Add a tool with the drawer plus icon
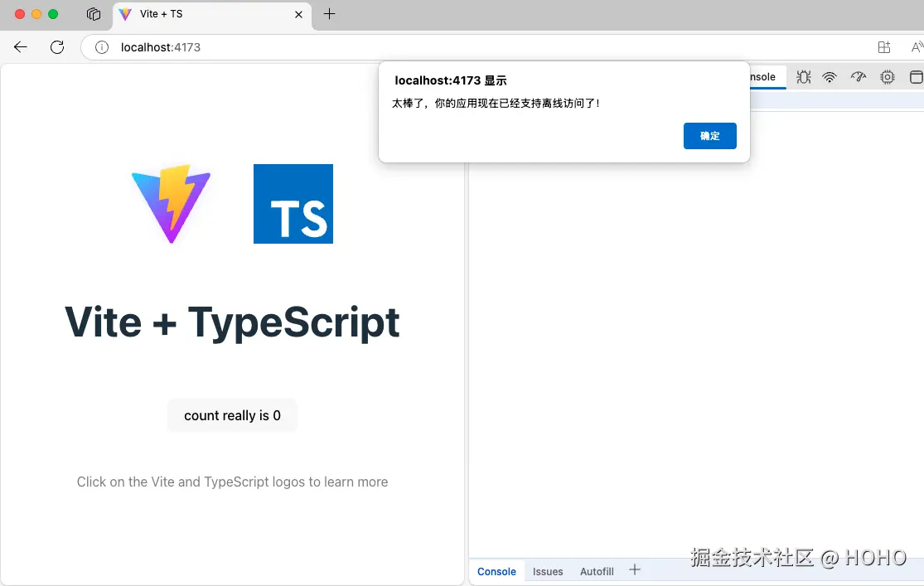924x586 pixels. click(635, 569)
